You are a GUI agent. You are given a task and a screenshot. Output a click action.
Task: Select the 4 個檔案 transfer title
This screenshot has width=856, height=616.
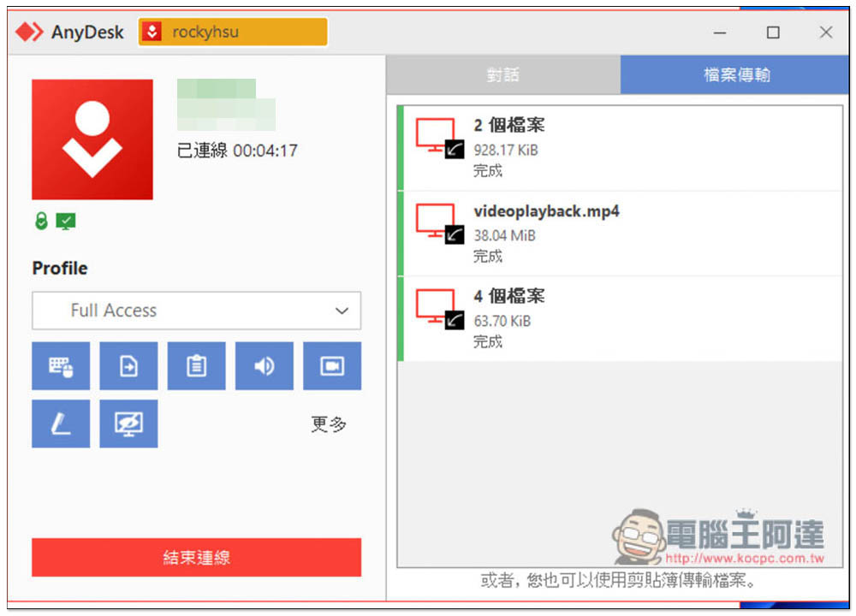508,296
